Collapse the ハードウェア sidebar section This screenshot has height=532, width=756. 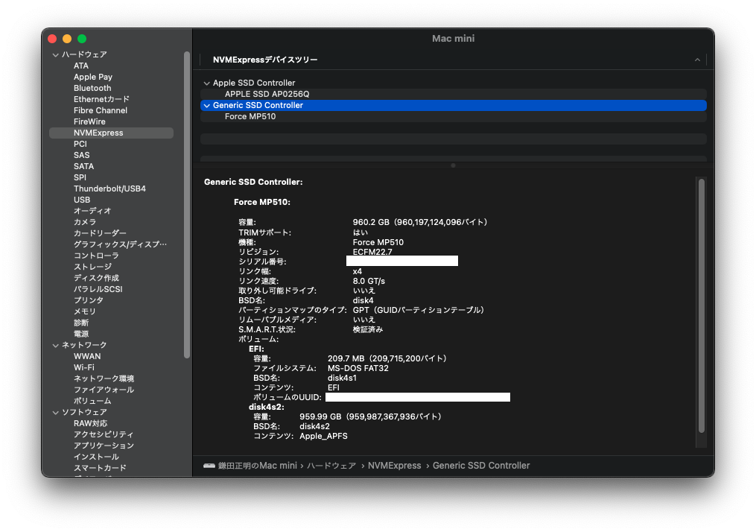click(55, 55)
